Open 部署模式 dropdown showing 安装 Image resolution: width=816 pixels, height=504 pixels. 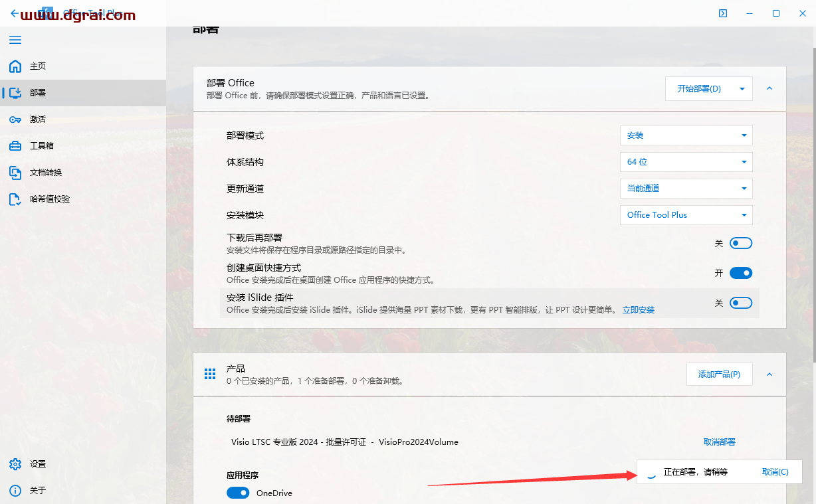click(x=686, y=135)
